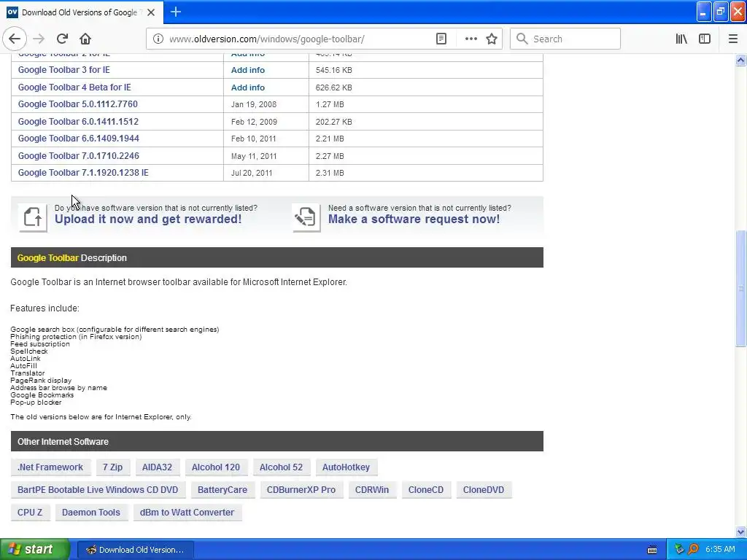The height and width of the screenshot is (560, 747).
Task: Open the Alcohol 120 tag
Action: (216, 467)
